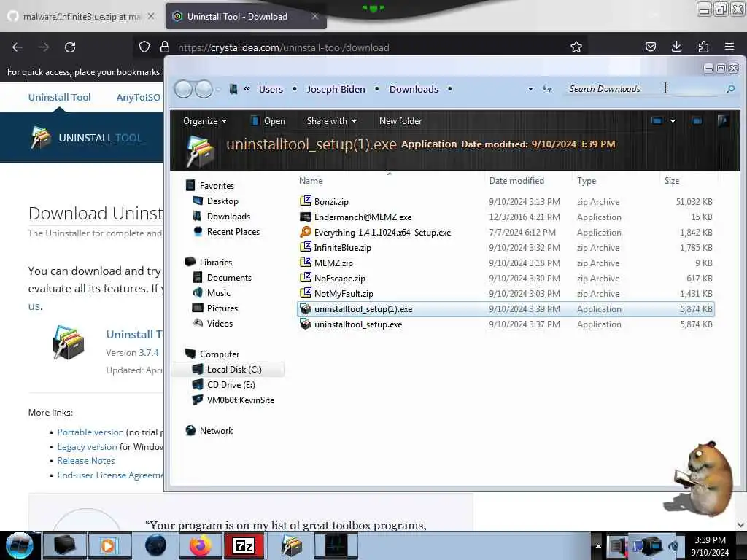
Task: Click Network in the navigation pane
Action: 216,430
